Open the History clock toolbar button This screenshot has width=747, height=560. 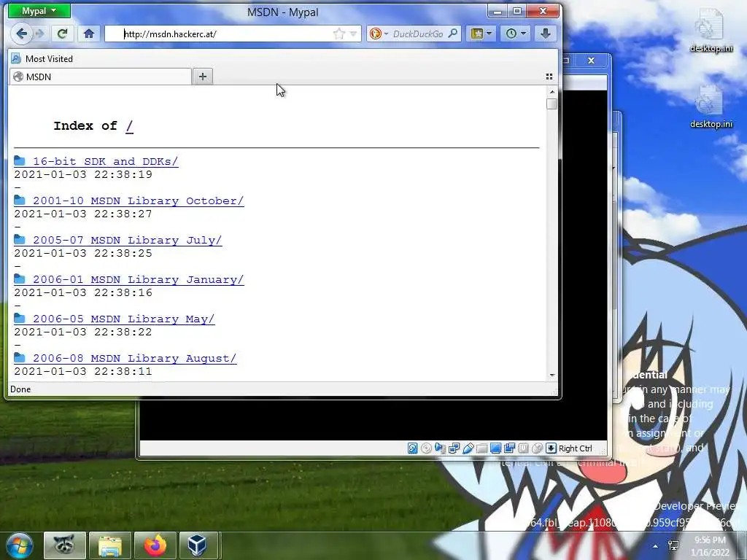click(516, 34)
